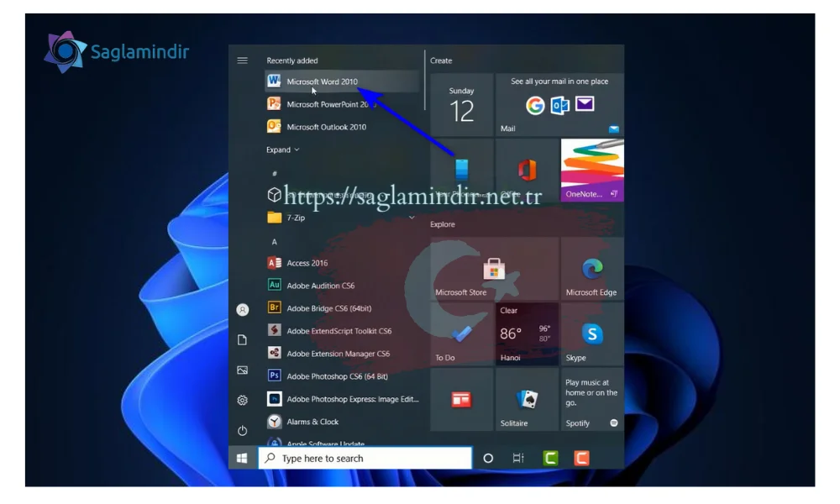Click the Recently added heading

point(292,60)
